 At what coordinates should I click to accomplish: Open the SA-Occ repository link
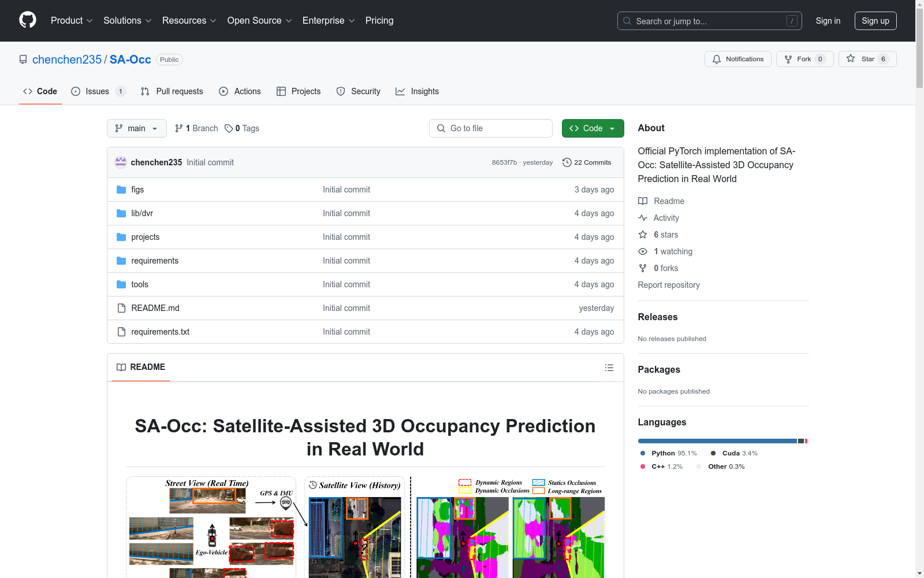click(x=131, y=60)
